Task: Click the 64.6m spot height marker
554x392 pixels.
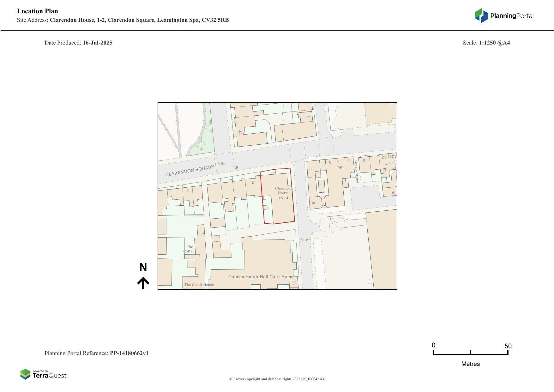Action: coord(305,240)
